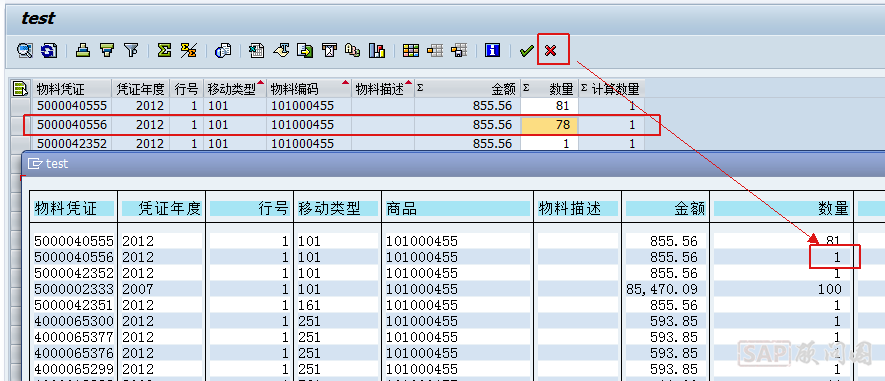Click 计算数量 column header in upper grid
This screenshot has width=885, height=381.
pos(611,89)
